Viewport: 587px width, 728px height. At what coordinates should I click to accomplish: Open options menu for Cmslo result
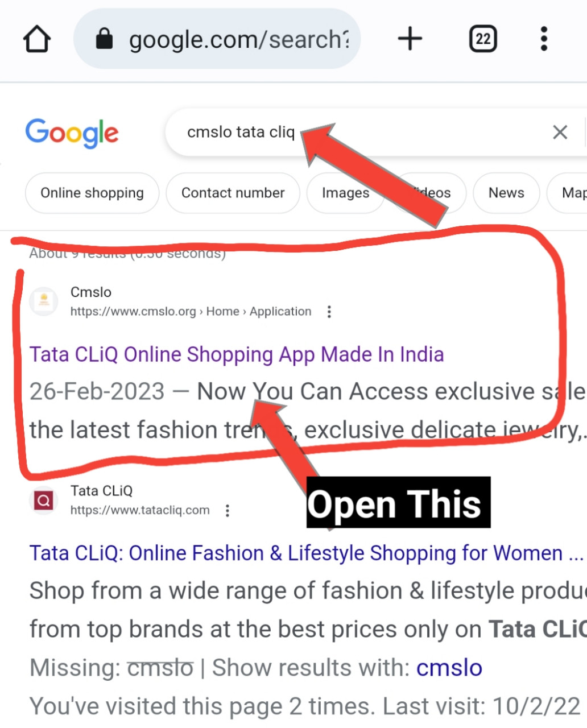(329, 312)
